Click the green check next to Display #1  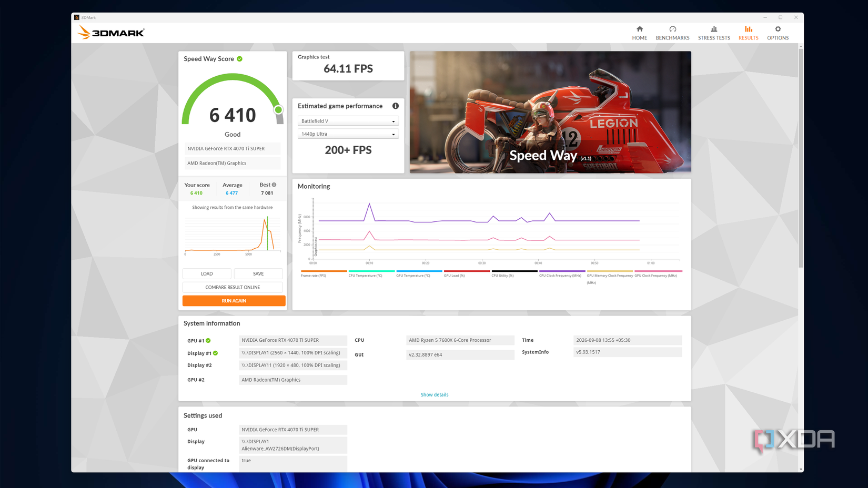(x=215, y=353)
